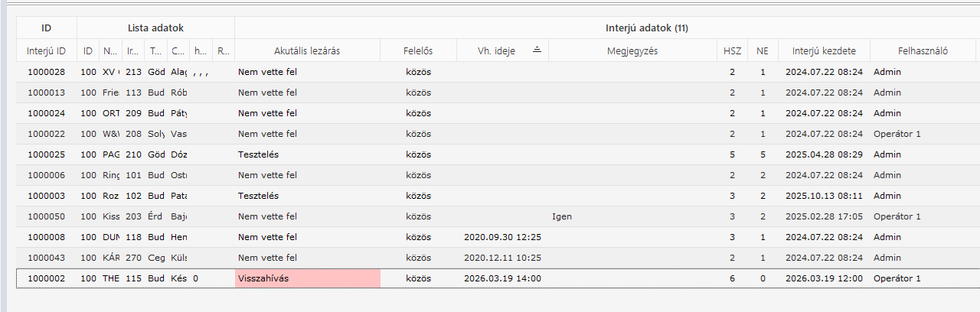980x312 pixels.
Task: Sort by the Akutális lezárás column header
Action: [x=307, y=51]
